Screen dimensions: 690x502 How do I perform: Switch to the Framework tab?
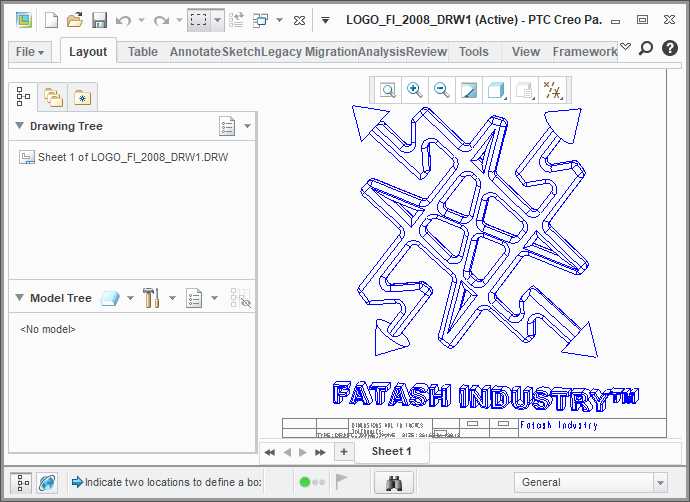coord(585,52)
